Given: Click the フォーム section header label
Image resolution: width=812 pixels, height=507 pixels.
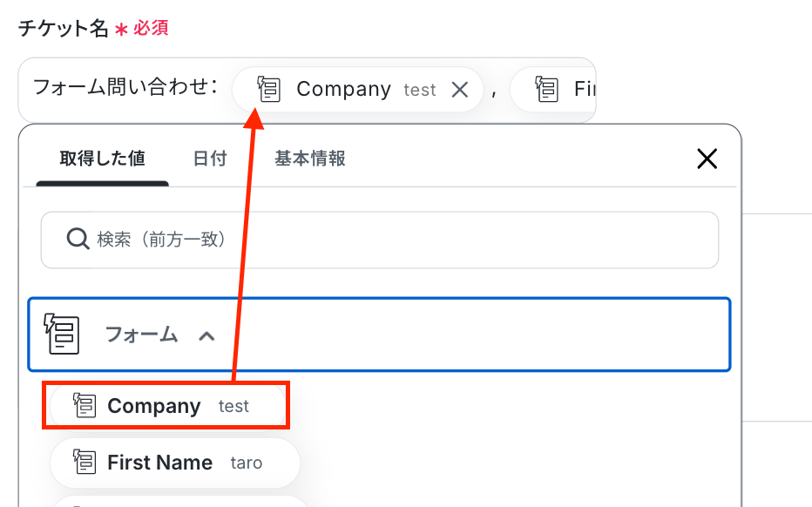Looking at the screenshot, I should 141,335.
